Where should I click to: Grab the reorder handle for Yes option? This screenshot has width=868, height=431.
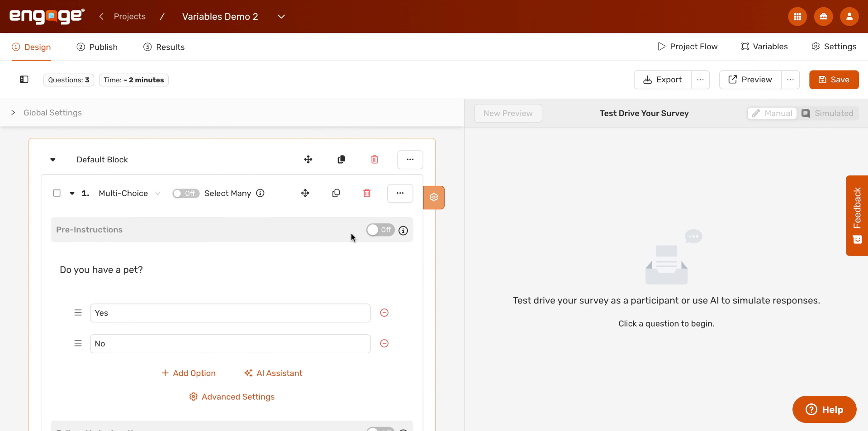(78, 313)
